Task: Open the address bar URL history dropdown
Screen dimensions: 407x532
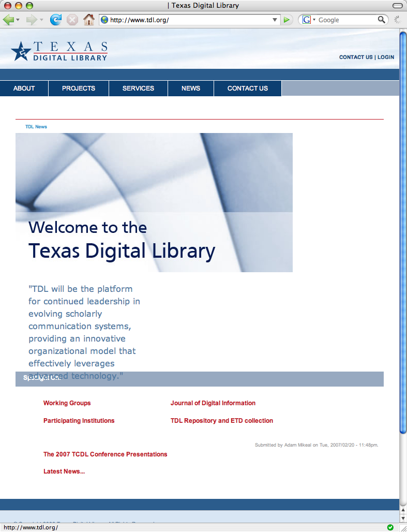Action: tap(275, 20)
